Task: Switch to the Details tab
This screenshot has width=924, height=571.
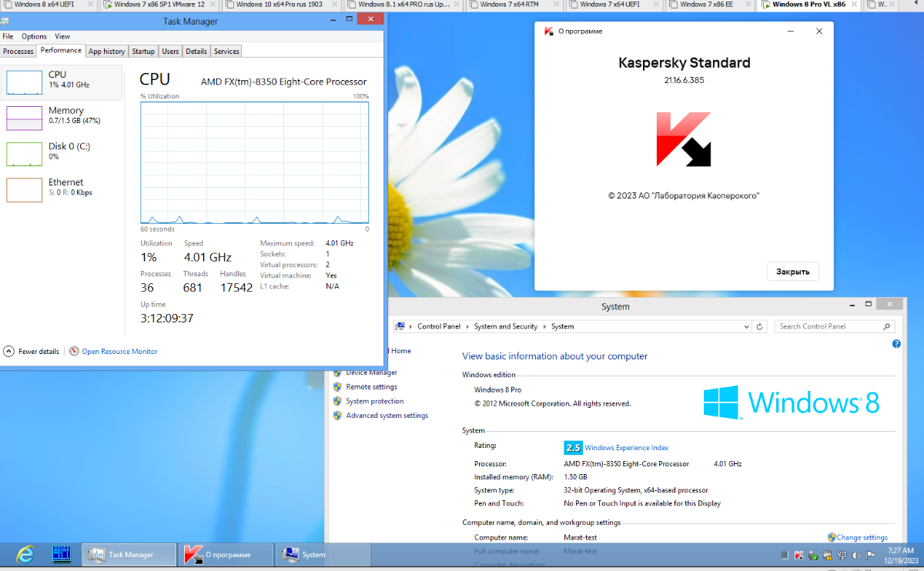Action: [x=196, y=52]
